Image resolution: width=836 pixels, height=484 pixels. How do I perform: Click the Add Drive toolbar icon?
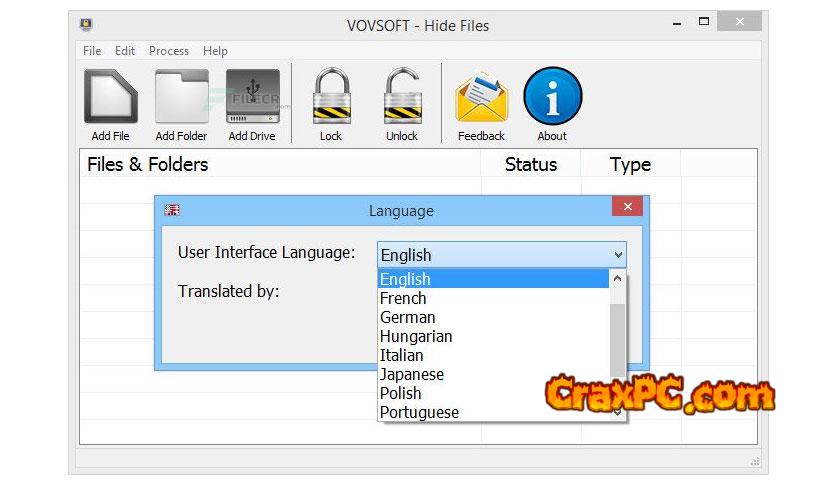253,96
